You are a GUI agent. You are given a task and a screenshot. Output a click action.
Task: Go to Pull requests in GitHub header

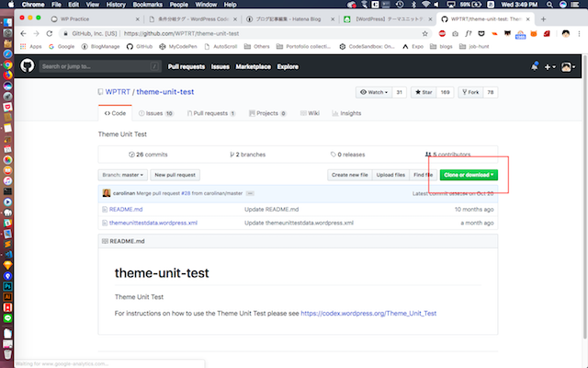[x=187, y=67]
